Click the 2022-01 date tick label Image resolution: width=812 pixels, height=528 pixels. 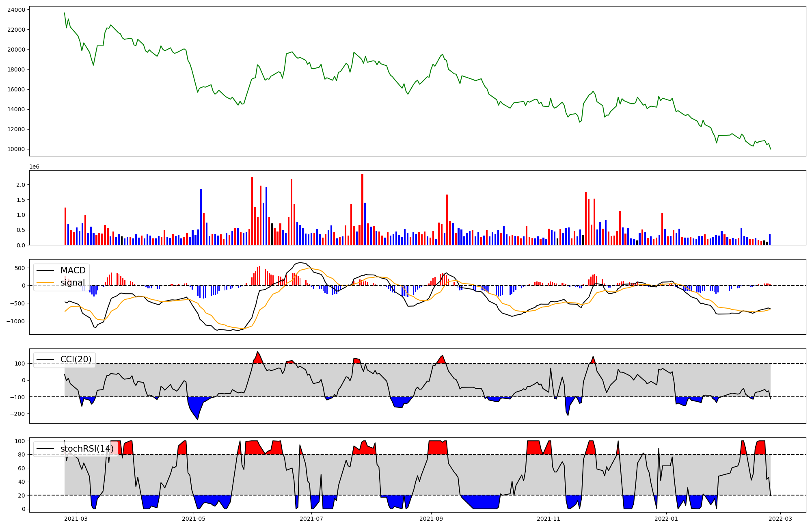(666, 519)
